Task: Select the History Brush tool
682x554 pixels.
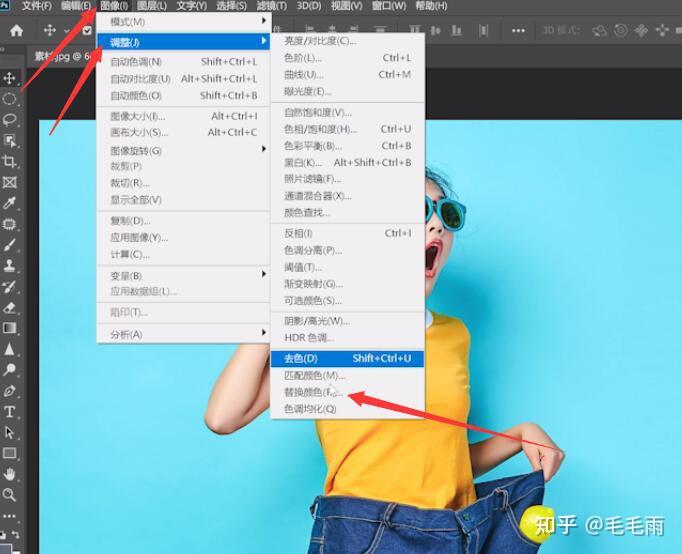Action: click(x=10, y=287)
